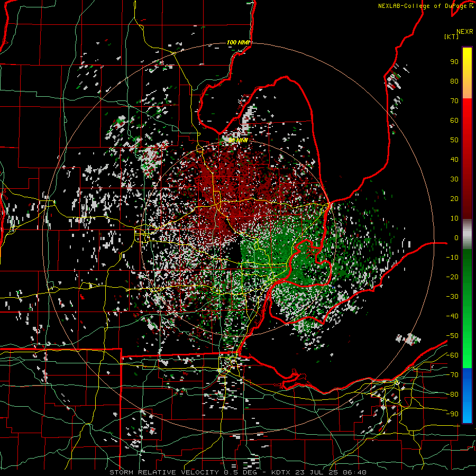Viewport: 476px width, 476px height.
Task: Pick the gray zero-velocity segment of color bar
Action: pos(467,234)
